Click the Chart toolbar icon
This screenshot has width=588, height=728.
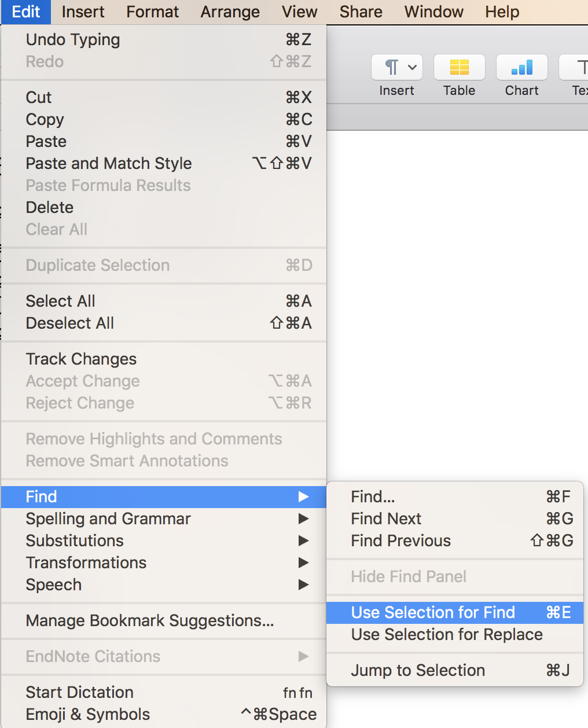coord(521,68)
